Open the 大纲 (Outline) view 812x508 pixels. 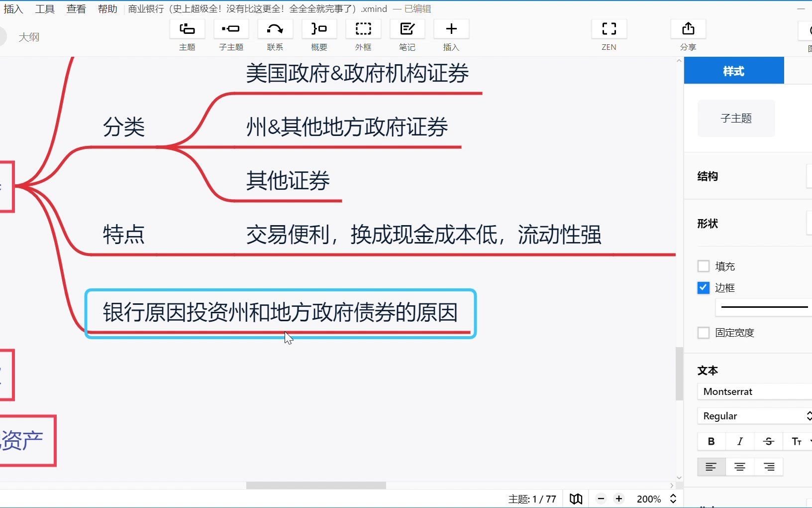pos(29,36)
